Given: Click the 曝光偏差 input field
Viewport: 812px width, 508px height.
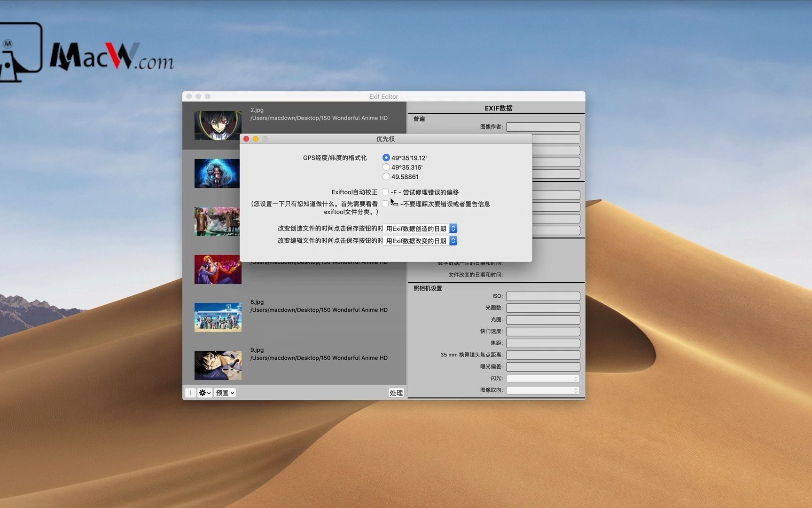Looking at the screenshot, I should click(x=543, y=367).
